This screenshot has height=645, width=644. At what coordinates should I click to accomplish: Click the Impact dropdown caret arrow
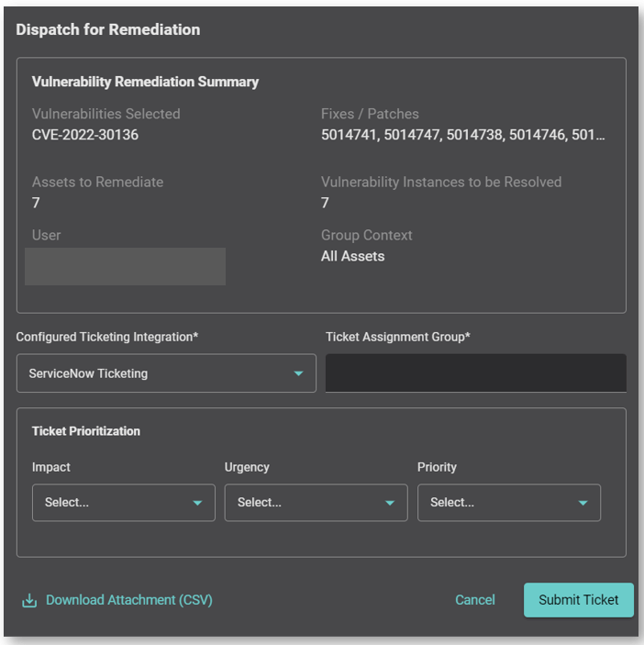pyautogui.click(x=197, y=503)
